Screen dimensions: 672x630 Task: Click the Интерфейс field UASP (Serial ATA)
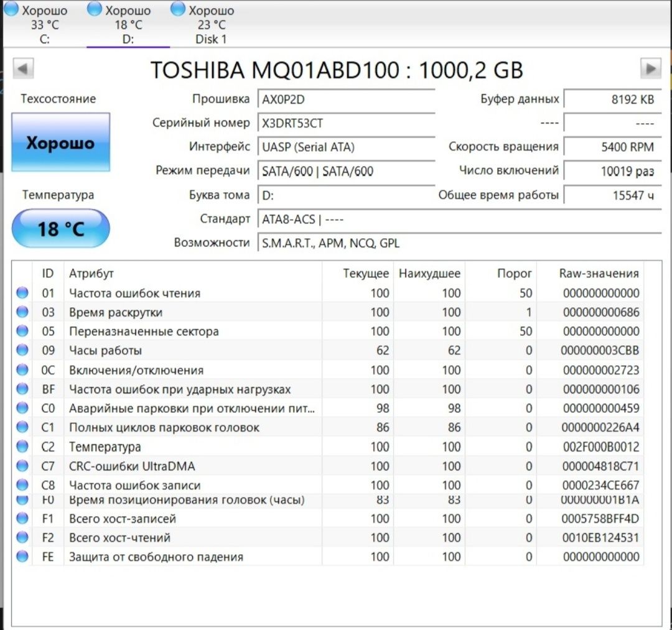(x=347, y=147)
